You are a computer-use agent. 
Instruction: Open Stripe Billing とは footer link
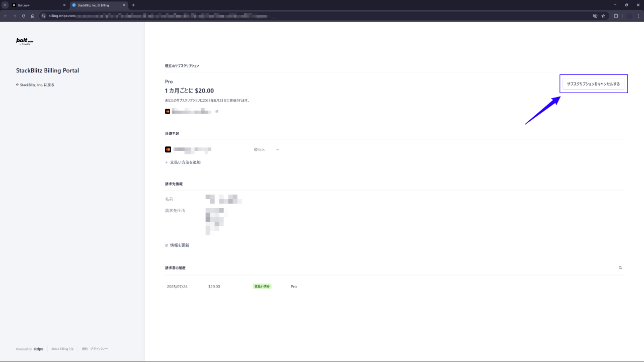[x=62, y=349]
